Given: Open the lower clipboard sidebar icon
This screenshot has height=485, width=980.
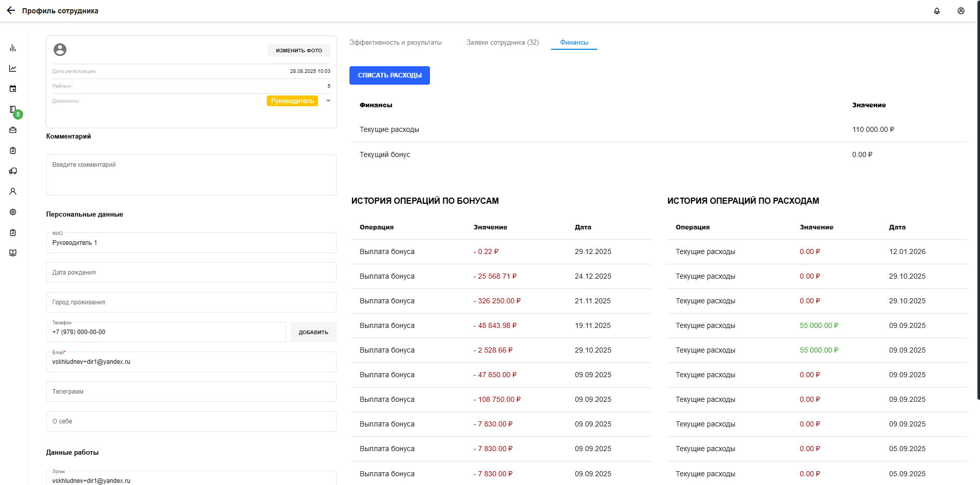Looking at the screenshot, I should [13, 232].
